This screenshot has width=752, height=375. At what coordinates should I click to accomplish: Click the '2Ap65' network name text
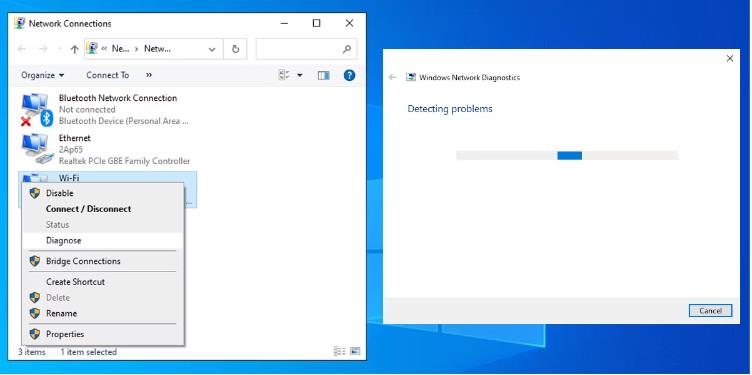[x=70, y=150]
